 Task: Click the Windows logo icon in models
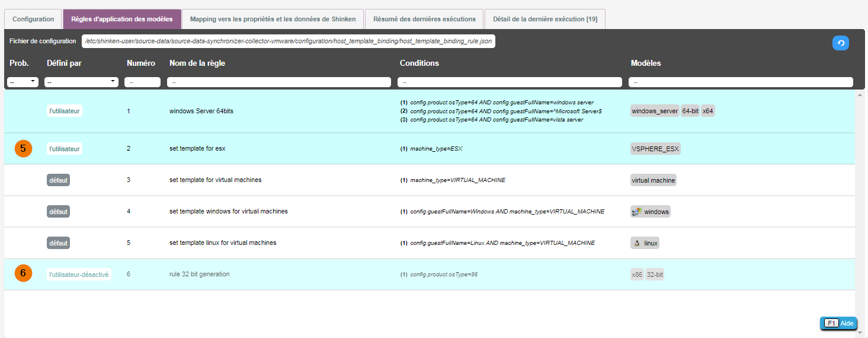(638, 212)
